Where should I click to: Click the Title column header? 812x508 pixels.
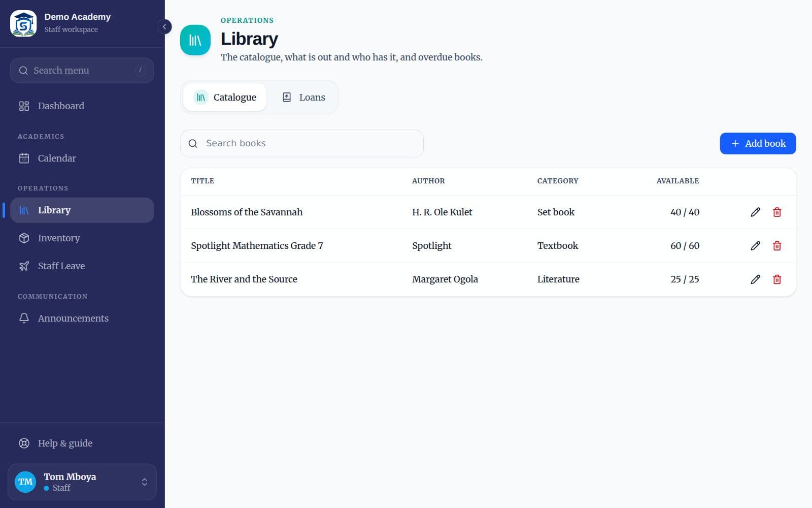tap(202, 181)
